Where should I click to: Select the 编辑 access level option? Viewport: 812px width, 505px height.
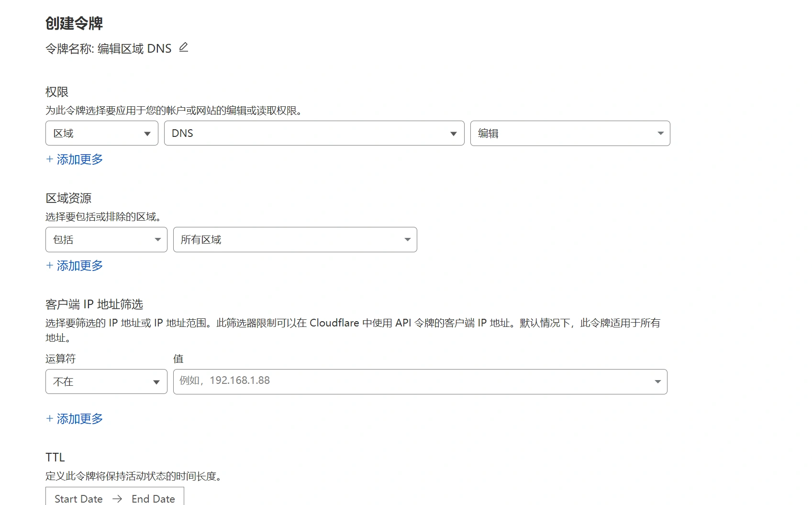coord(526,133)
